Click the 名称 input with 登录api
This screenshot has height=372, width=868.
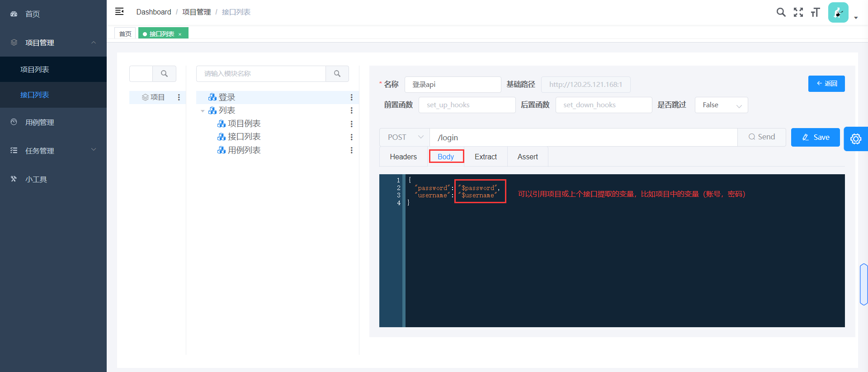[453, 85]
